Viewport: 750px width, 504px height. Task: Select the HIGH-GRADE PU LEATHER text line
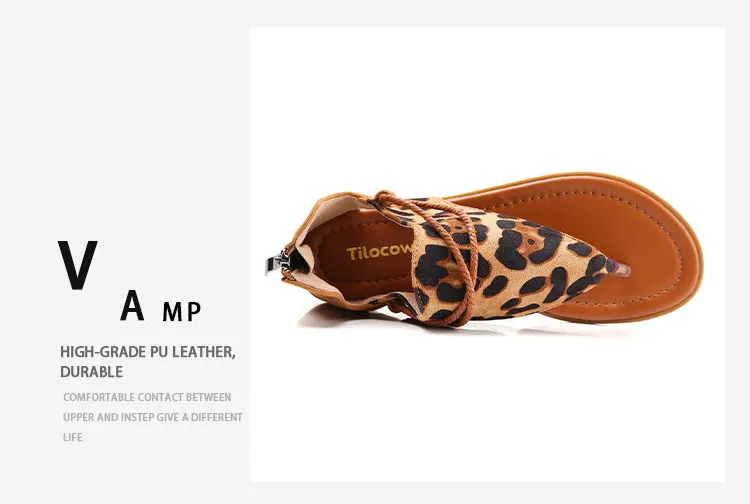148,352
